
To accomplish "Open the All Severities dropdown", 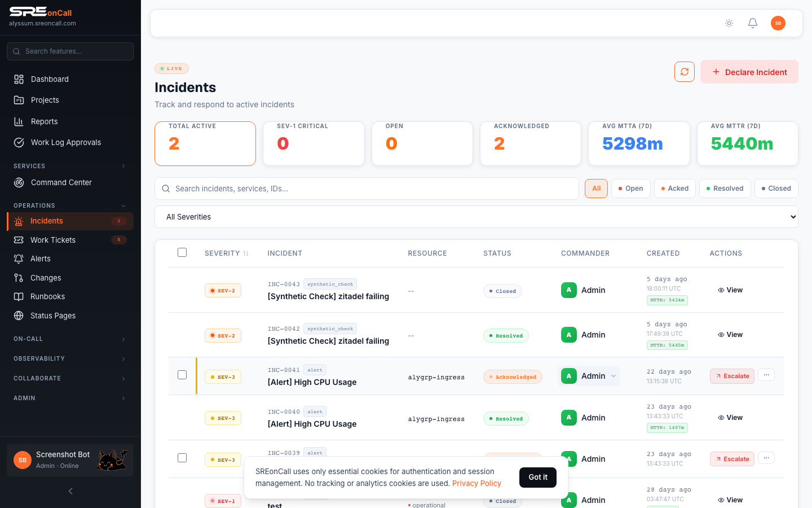I will click(x=476, y=217).
